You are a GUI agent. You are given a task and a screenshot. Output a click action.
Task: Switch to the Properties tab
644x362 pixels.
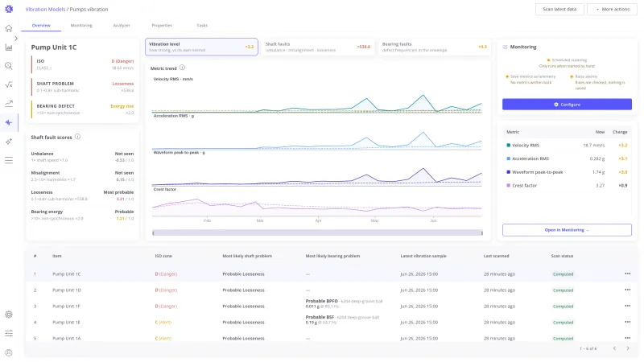(162, 26)
